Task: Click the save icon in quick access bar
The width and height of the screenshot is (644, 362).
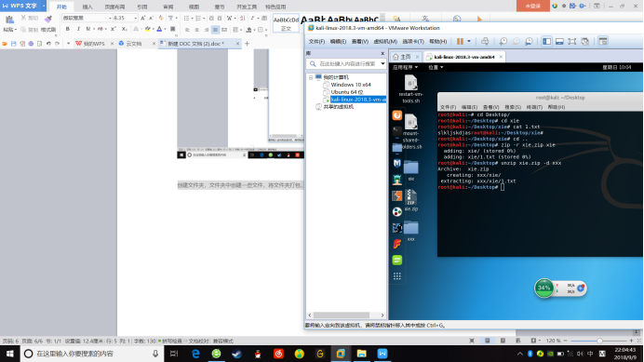Action: click(x=14, y=43)
